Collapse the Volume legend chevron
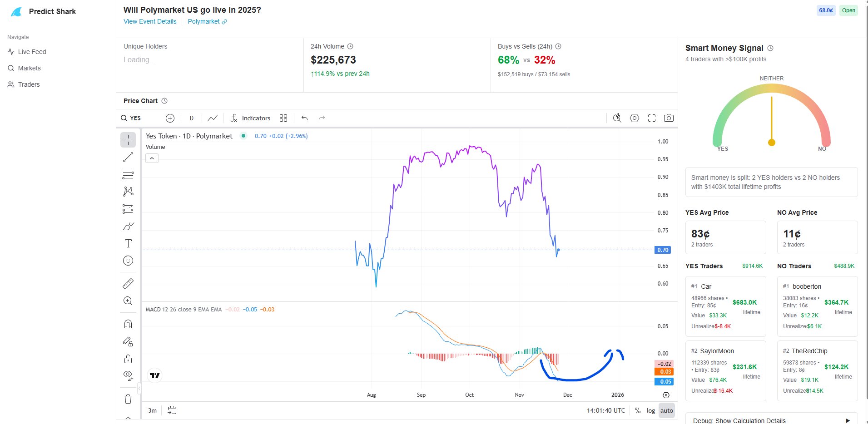Viewport: 868px width, 424px height. click(x=152, y=158)
